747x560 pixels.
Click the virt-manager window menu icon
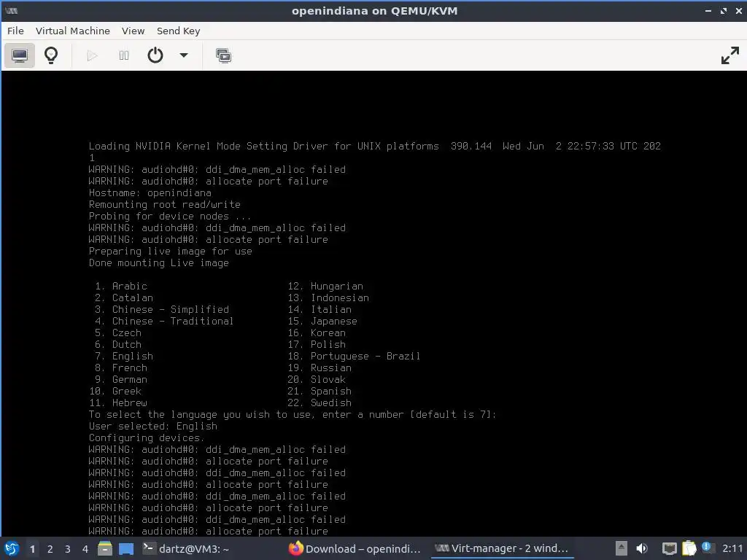tap(11, 11)
